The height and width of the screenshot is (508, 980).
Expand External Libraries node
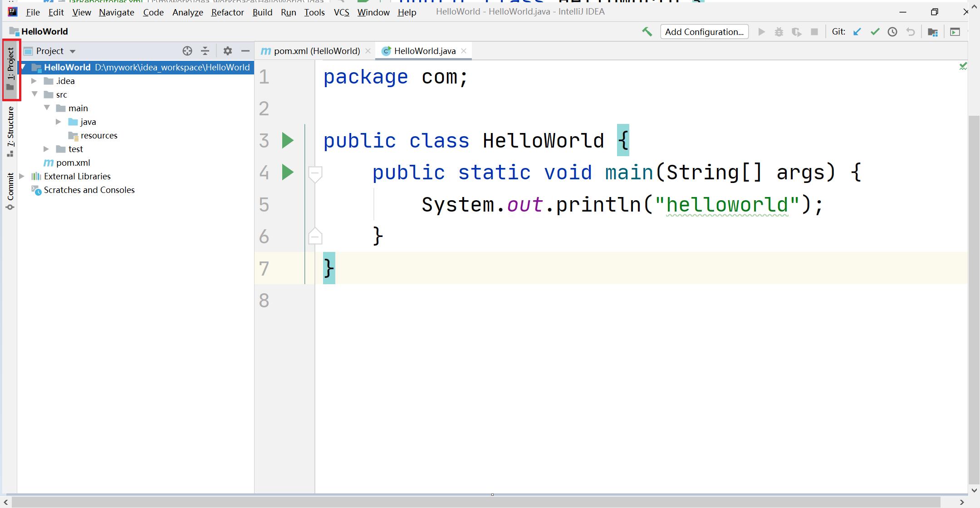[x=22, y=176]
